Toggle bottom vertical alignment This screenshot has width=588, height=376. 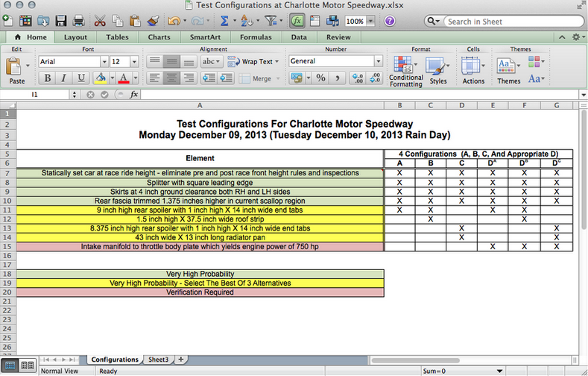point(189,61)
